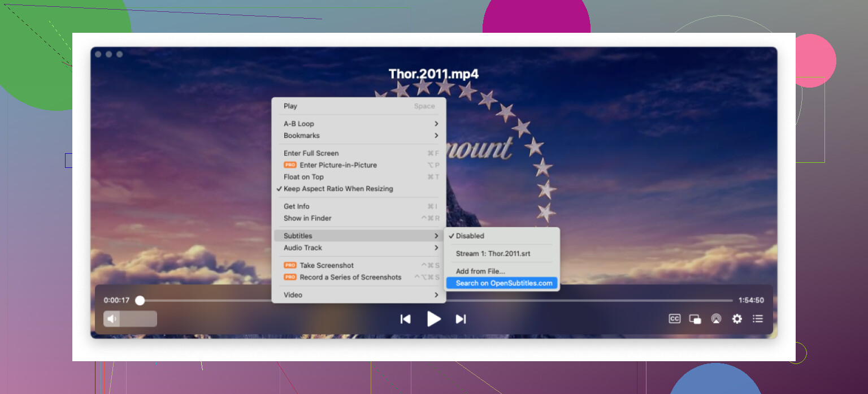Click Search on OpenSubtitles.com

tap(503, 283)
